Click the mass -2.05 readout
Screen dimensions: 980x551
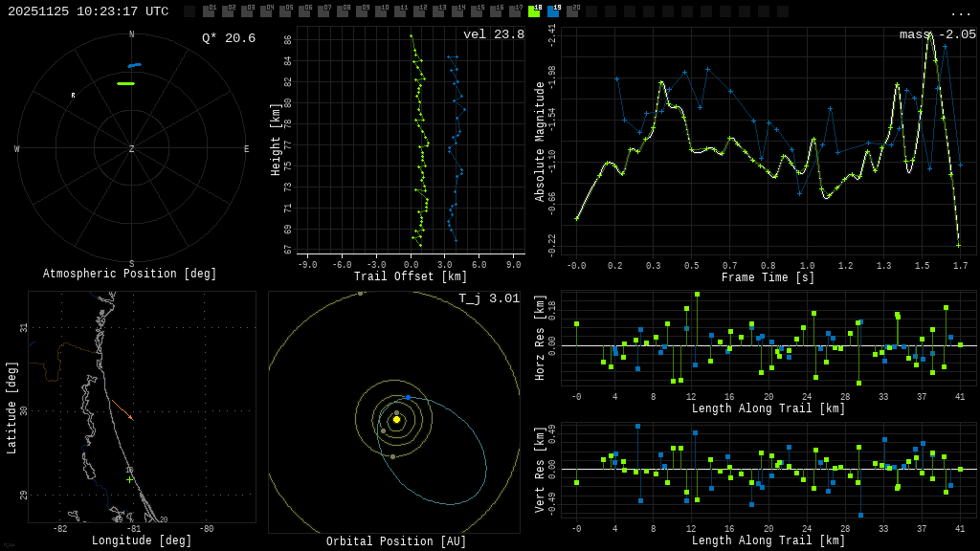(x=937, y=34)
